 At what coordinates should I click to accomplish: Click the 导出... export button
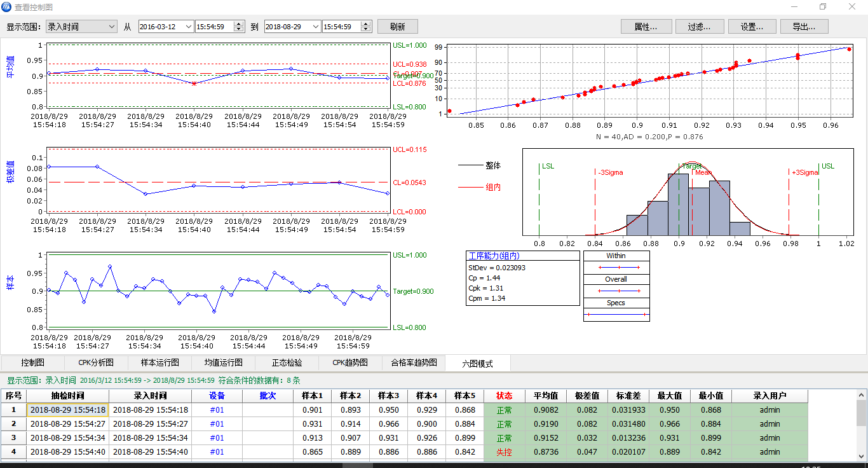point(804,27)
